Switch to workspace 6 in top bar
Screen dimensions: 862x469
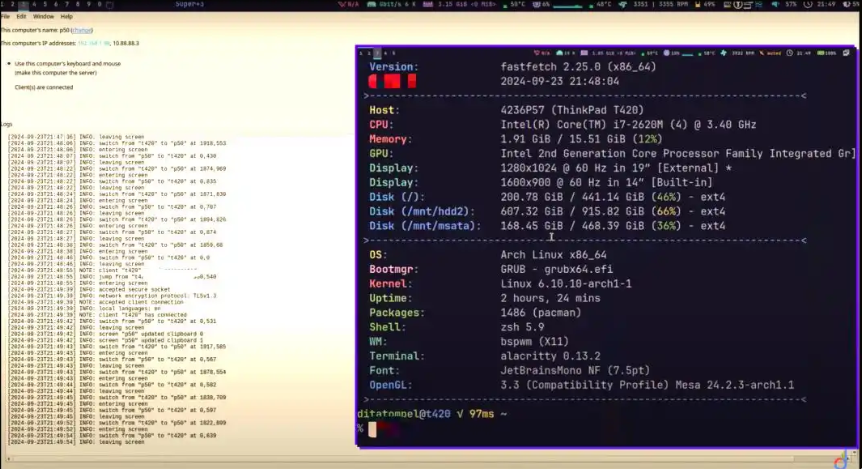click(x=56, y=4)
